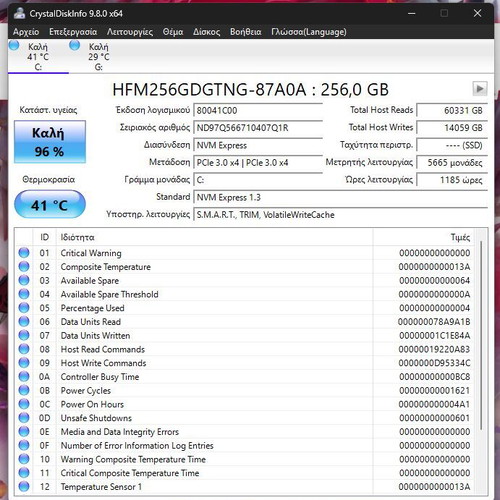This screenshot has width=500, height=500.
Task: Click status orb of Available Spare row
Action: click(24, 280)
